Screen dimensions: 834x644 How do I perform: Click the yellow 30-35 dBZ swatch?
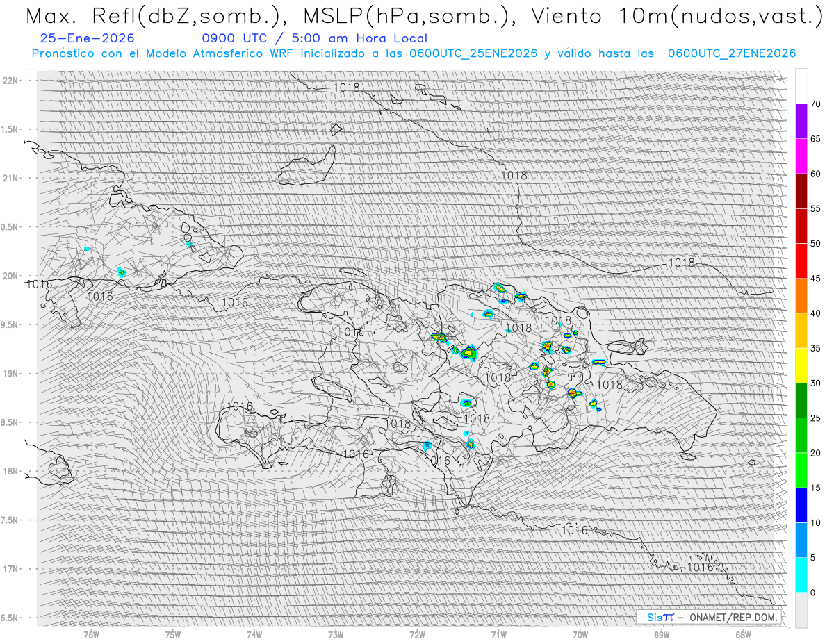pyautogui.click(x=801, y=365)
